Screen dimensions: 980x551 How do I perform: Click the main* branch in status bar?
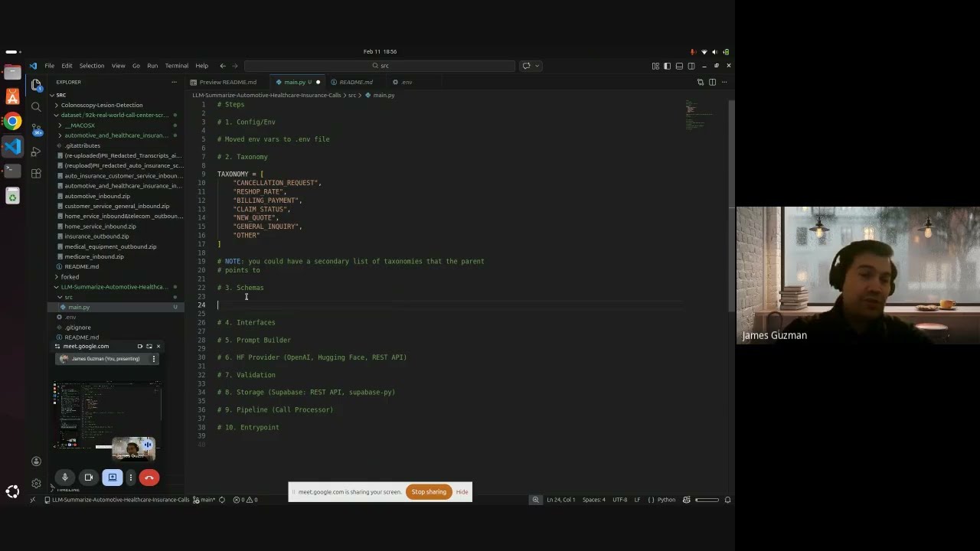pyautogui.click(x=204, y=500)
